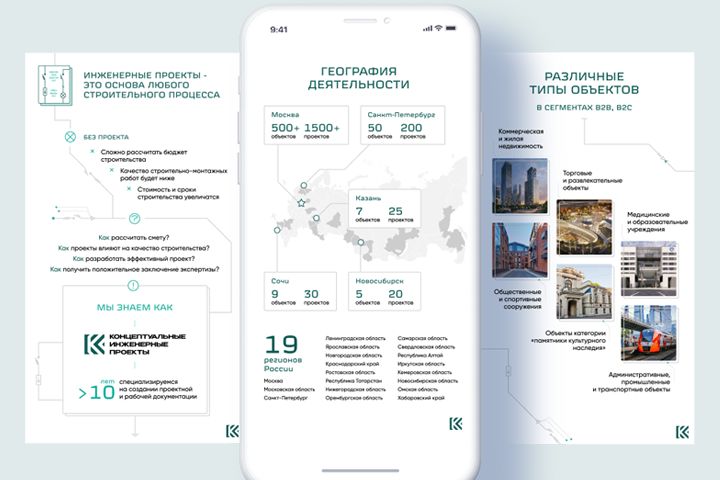Click the small K logo on left card
The width and height of the screenshot is (720, 480).
[233, 431]
